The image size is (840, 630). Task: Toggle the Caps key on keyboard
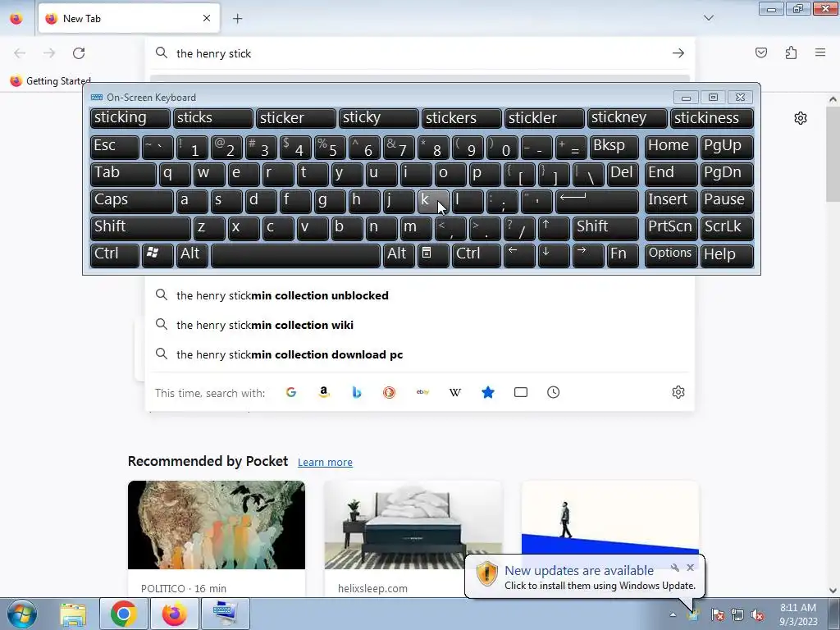point(131,202)
